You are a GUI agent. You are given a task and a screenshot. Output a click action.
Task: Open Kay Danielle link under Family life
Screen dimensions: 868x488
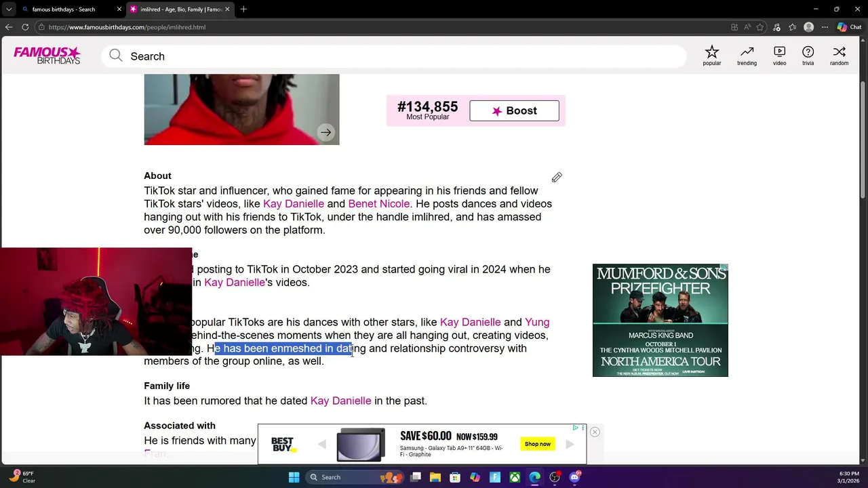pyautogui.click(x=340, y=401)
